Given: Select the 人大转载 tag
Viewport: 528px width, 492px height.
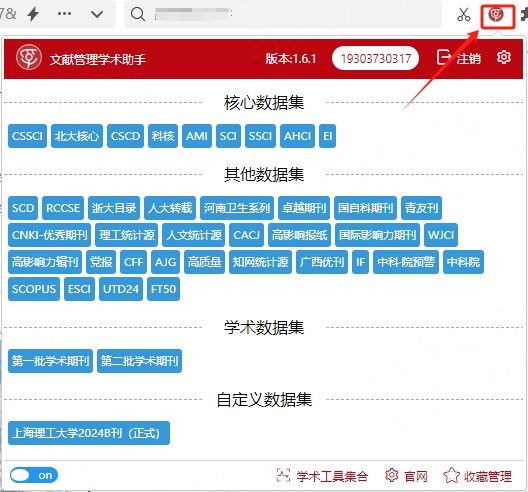Looking at the screenshot, I should tap(170, 208).
